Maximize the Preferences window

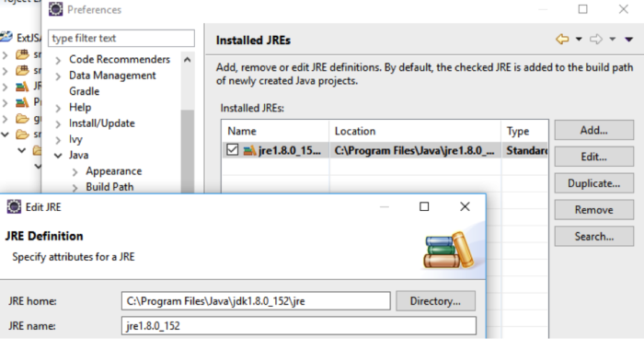(x=582, y=9)
